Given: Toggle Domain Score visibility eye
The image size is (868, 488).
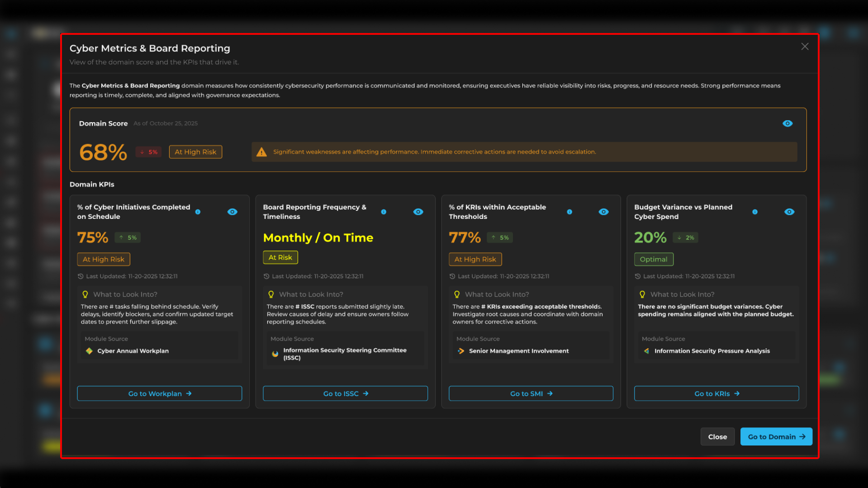Looking at the screenshot, I should [787, 123].
